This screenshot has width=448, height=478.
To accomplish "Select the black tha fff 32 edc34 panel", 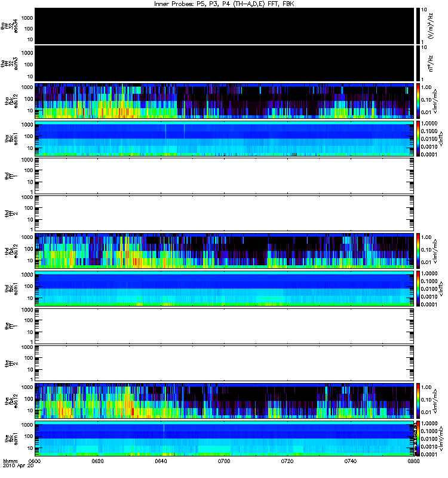I will coord(224,26).
